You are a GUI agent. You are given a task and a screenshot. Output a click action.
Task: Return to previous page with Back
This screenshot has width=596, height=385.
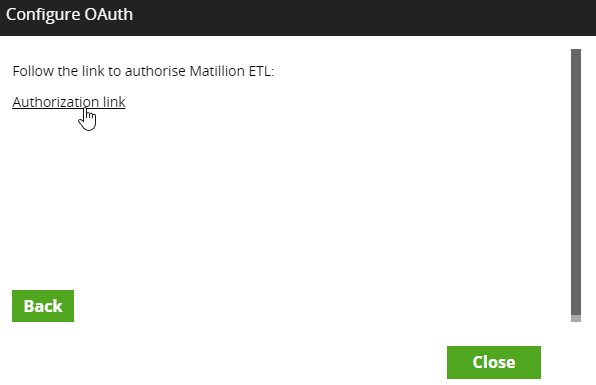click(43, 306)
